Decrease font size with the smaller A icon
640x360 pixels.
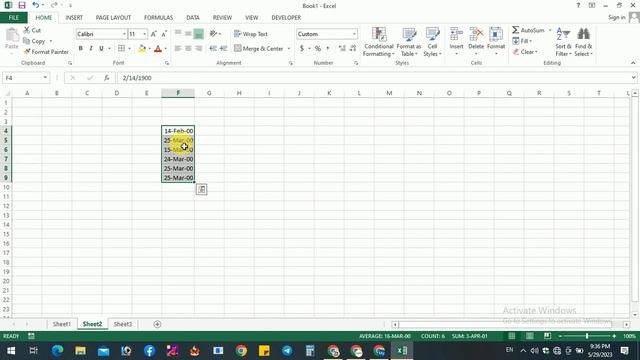pos(164,34)
